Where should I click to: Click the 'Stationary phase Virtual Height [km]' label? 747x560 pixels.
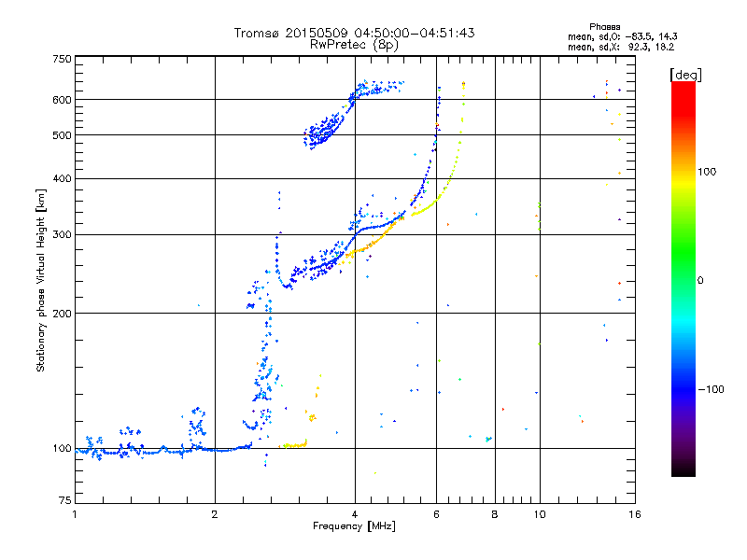tap(41, 280)
